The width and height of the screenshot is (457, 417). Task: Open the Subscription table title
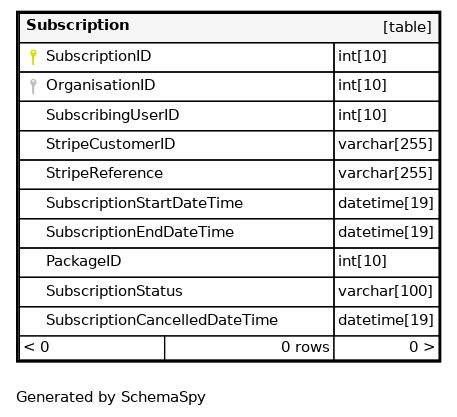[78, 25]
